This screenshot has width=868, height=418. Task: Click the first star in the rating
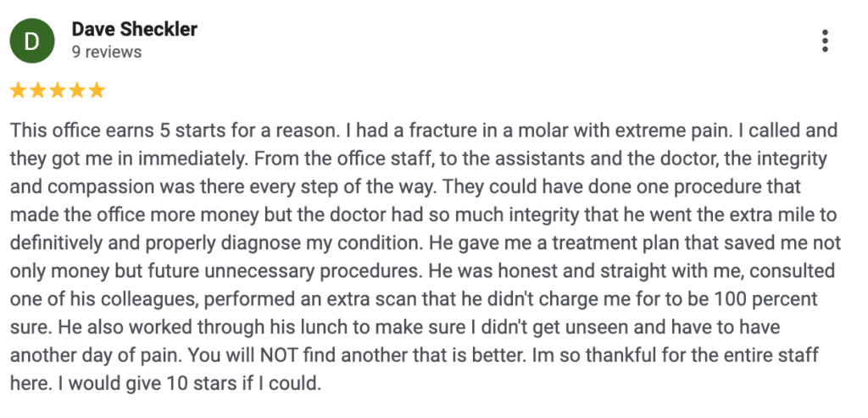click(18, 90)
